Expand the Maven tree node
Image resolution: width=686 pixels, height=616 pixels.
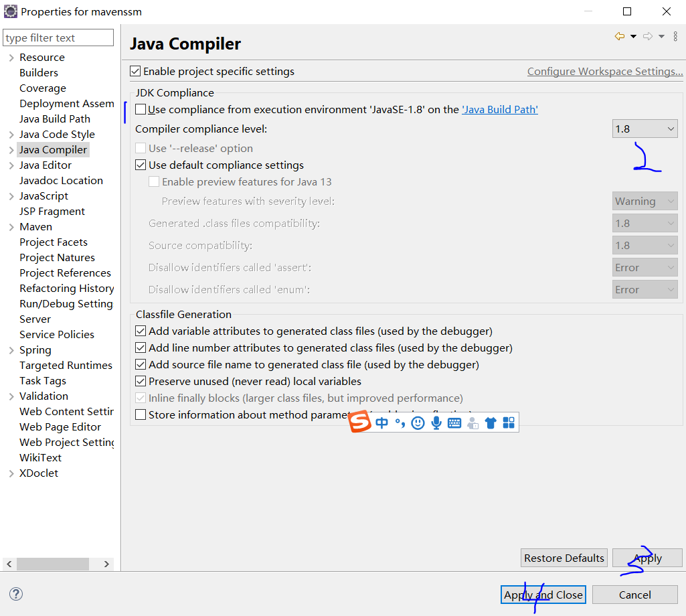(x=11, y=227)
